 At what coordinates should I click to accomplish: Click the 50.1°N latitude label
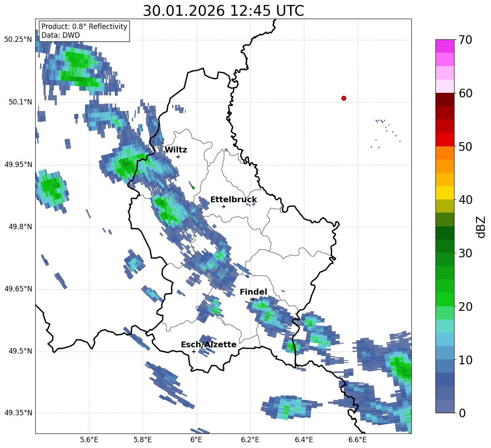20,102
